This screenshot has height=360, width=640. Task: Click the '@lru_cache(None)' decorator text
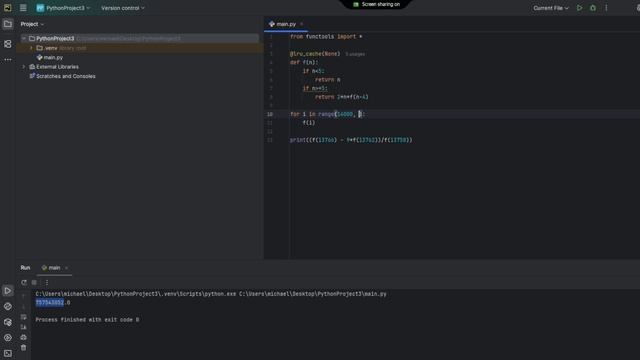click(315, 54)
